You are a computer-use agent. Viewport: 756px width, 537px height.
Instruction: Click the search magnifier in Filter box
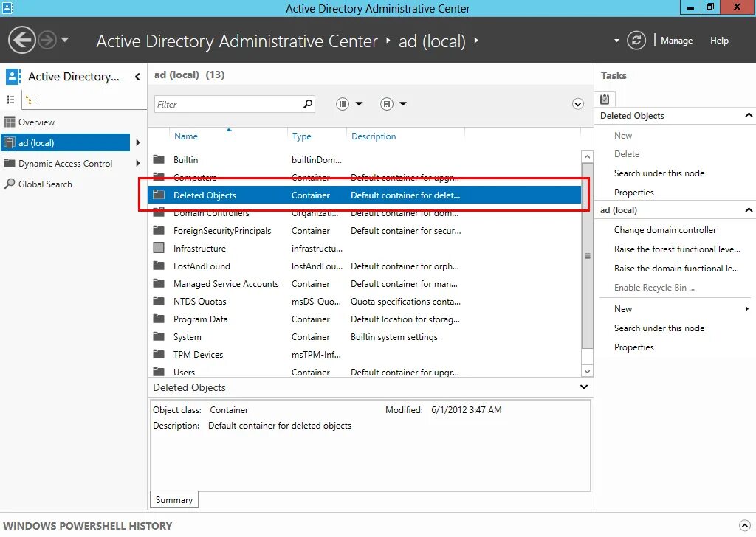308,104
